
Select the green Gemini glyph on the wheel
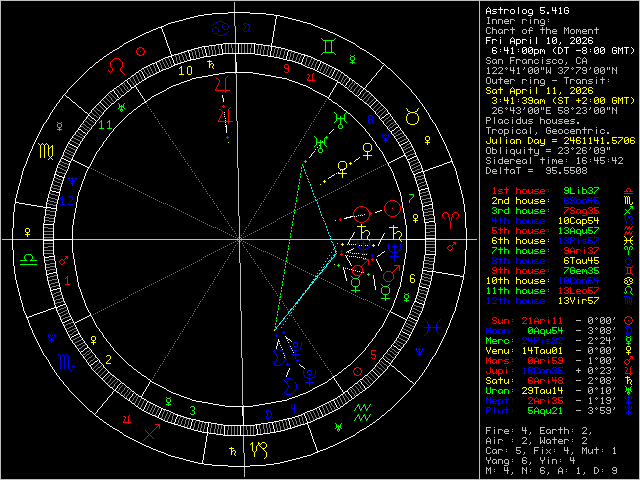coord(328,45)
